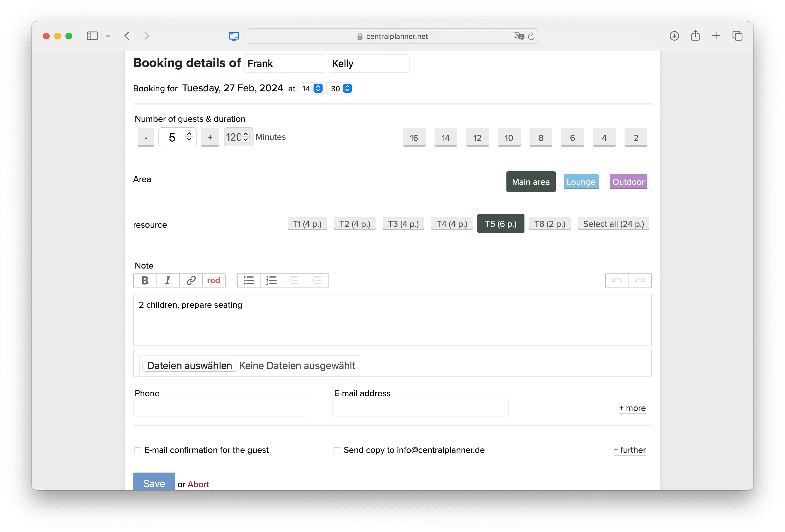Insert a link via the chain icon
Viewport: 785px width, 532px height.
(x=191, y=281)
